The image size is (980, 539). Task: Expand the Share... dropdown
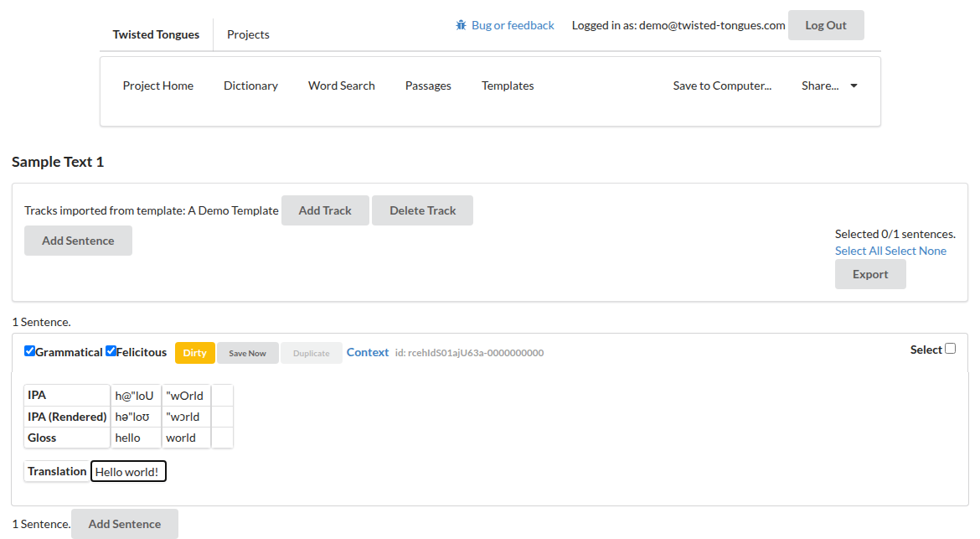pos(828,86)
